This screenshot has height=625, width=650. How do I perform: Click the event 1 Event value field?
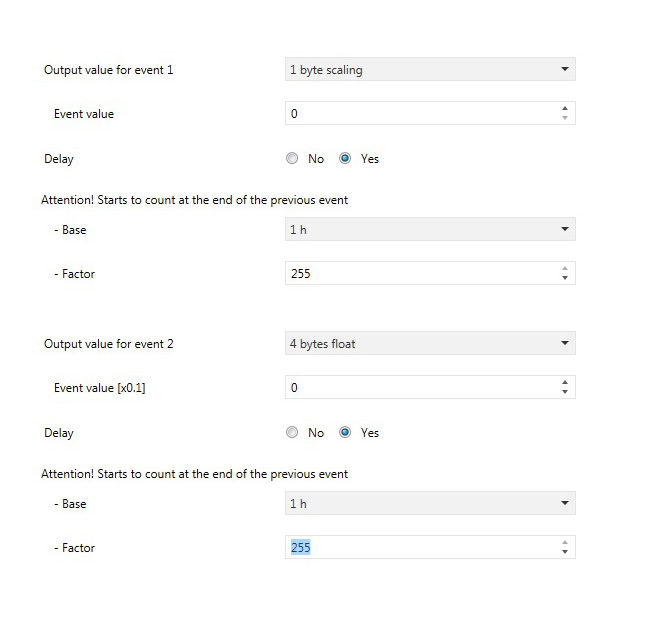(420, 114)
